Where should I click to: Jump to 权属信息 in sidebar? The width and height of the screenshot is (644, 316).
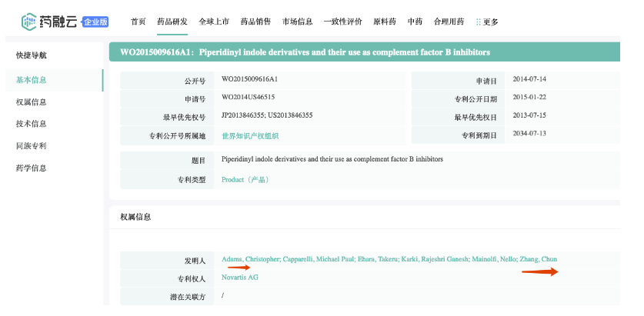point(32,102)
